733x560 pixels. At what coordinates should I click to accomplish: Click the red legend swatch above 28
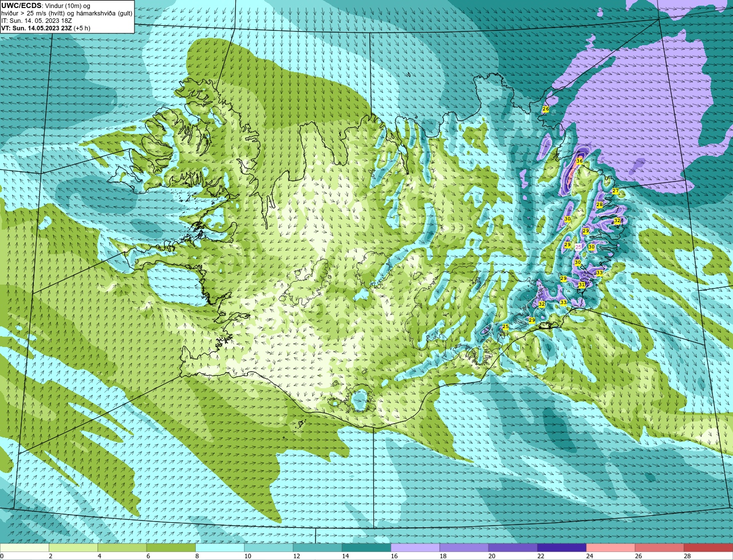pos(708,547)
